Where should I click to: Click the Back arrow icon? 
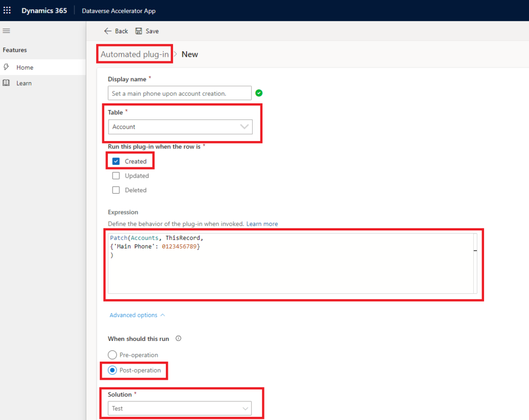click(107, 31)
